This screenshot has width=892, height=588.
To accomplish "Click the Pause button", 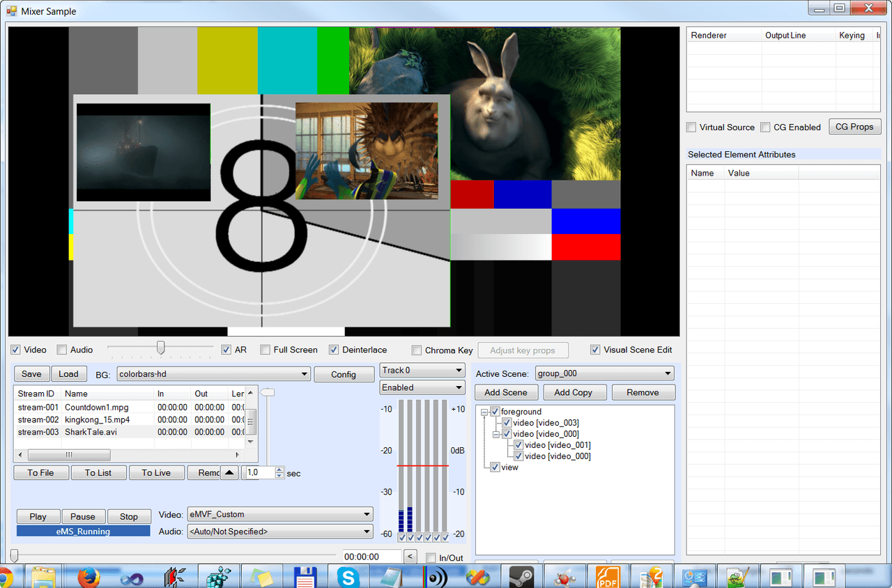I will coord(83,516).
